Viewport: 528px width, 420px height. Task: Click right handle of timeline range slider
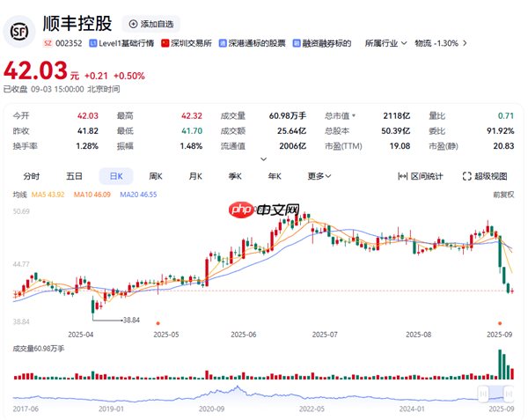point(509,394)
